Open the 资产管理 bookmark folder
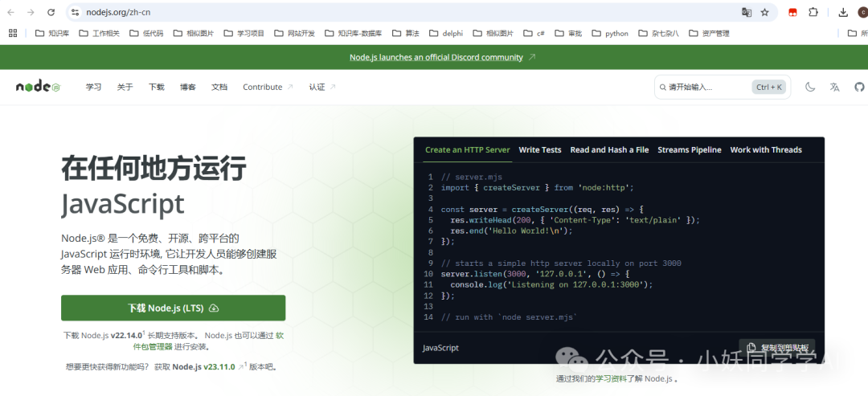Screen dimensions: 868x396 [x=709, y=33]
